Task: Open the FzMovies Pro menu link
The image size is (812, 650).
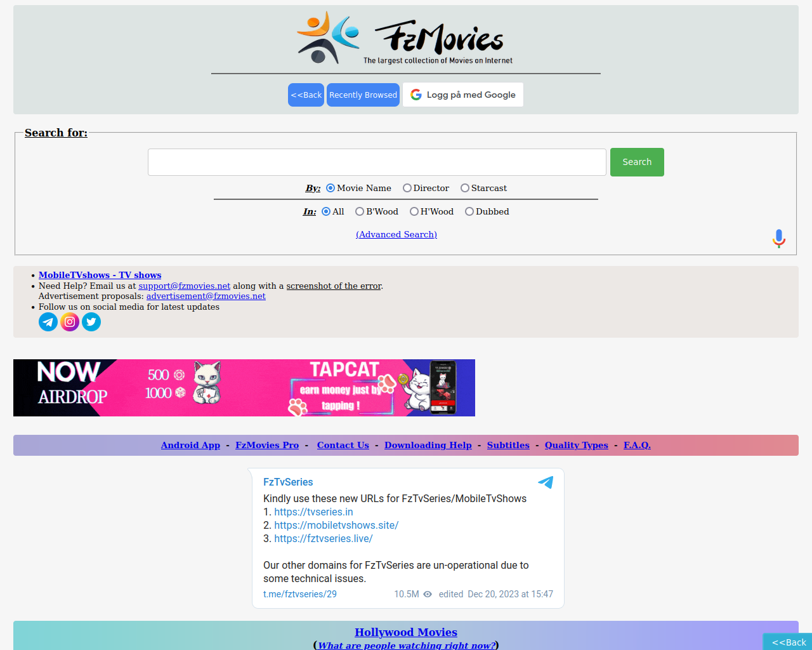Action: pyautogui.click(x=267, y=445)
